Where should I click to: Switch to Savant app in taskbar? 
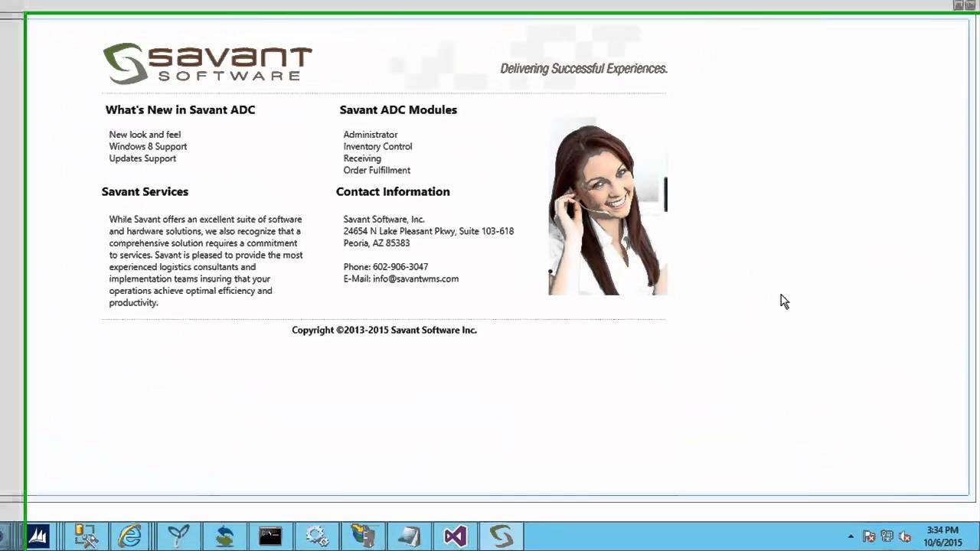coord(501,536)
